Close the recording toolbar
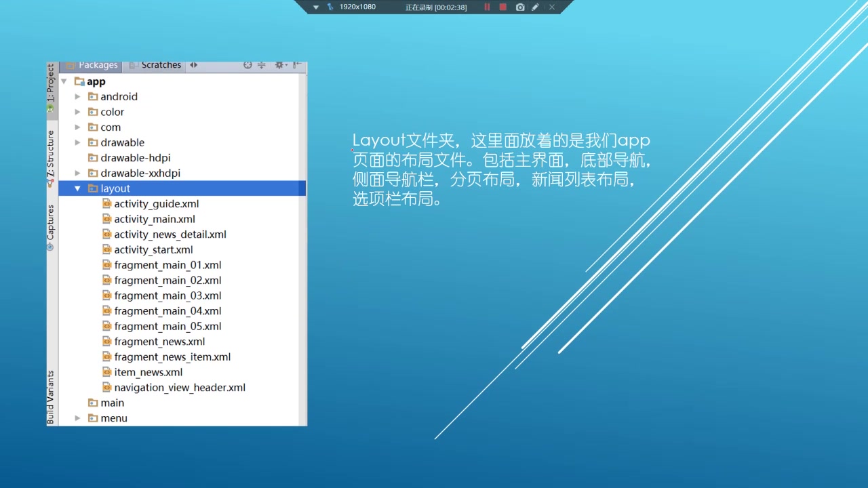 click(x=552, y=7)
